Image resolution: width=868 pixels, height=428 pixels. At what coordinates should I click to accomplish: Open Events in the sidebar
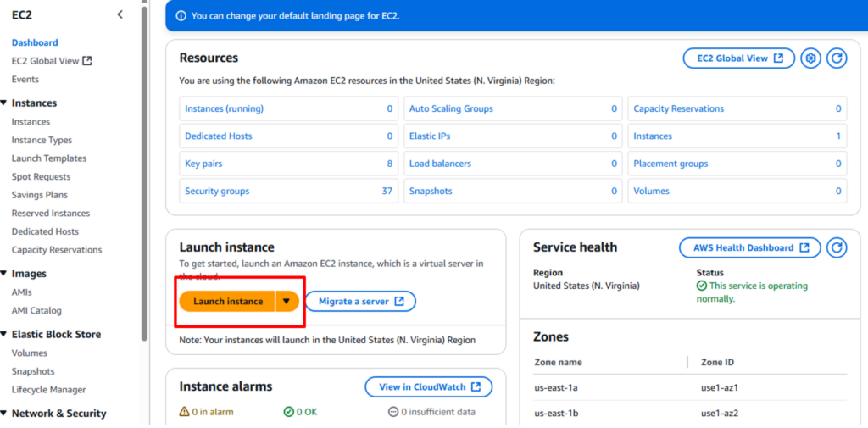pyautogui.click(x=25, y=79)
